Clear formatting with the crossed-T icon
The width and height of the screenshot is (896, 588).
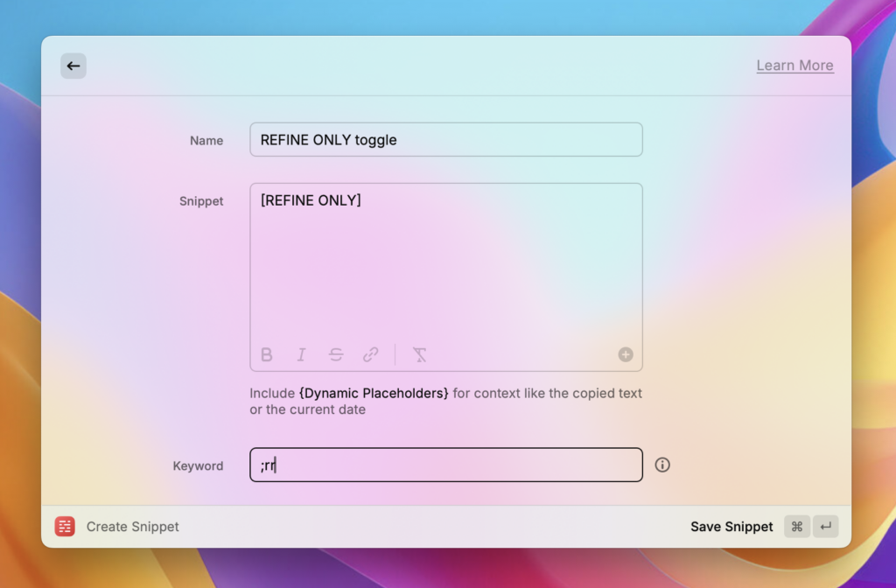pyautogui.click(x=420, y=354)
